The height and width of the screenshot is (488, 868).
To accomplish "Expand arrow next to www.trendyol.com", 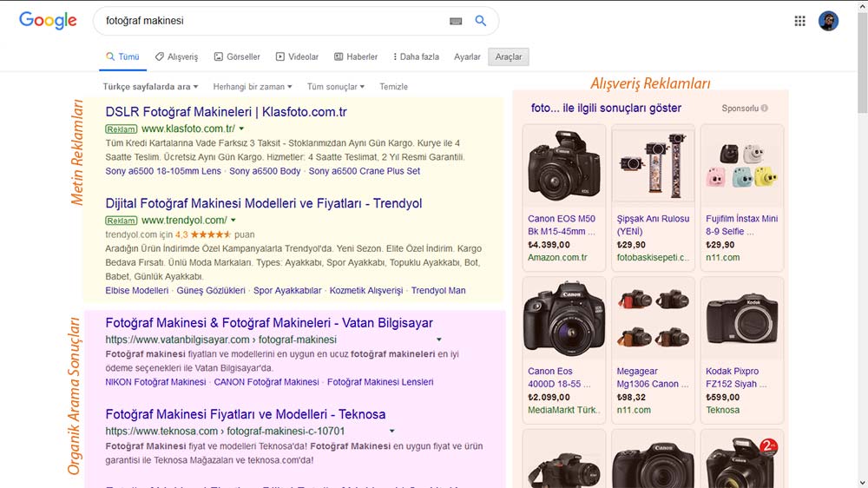I will (x=233, y=220).
